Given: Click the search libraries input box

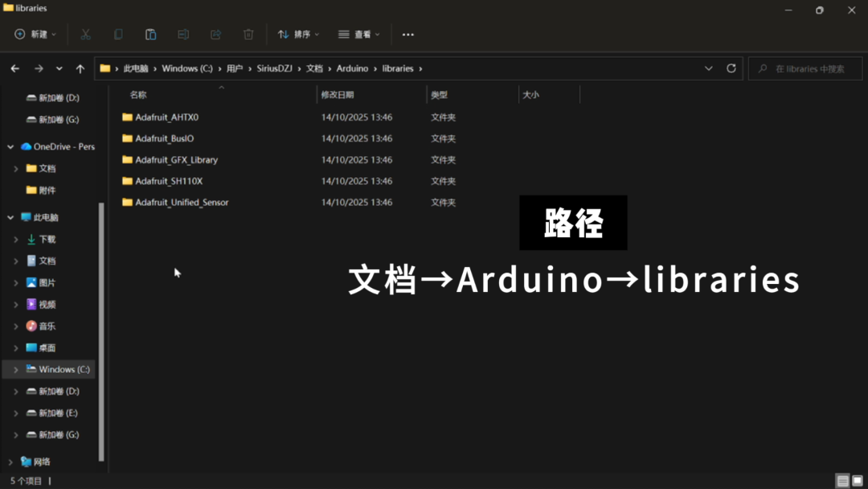Looking at the screenshot, I should 809,68.
